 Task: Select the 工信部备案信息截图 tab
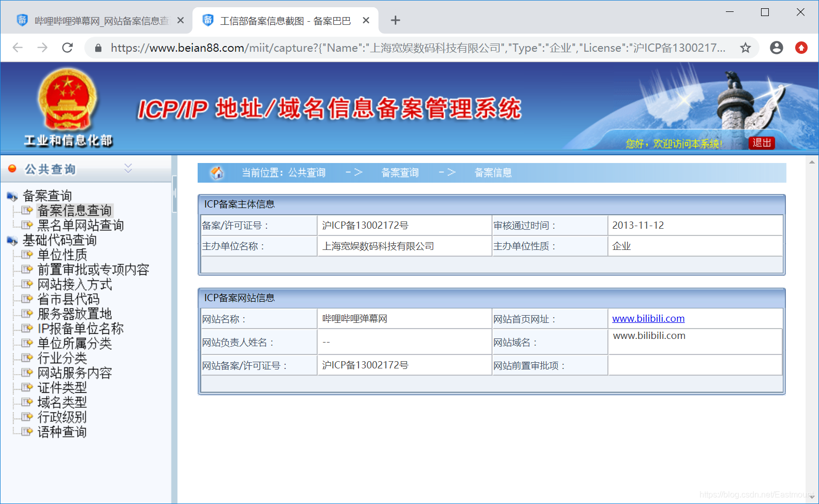point(285,21)
